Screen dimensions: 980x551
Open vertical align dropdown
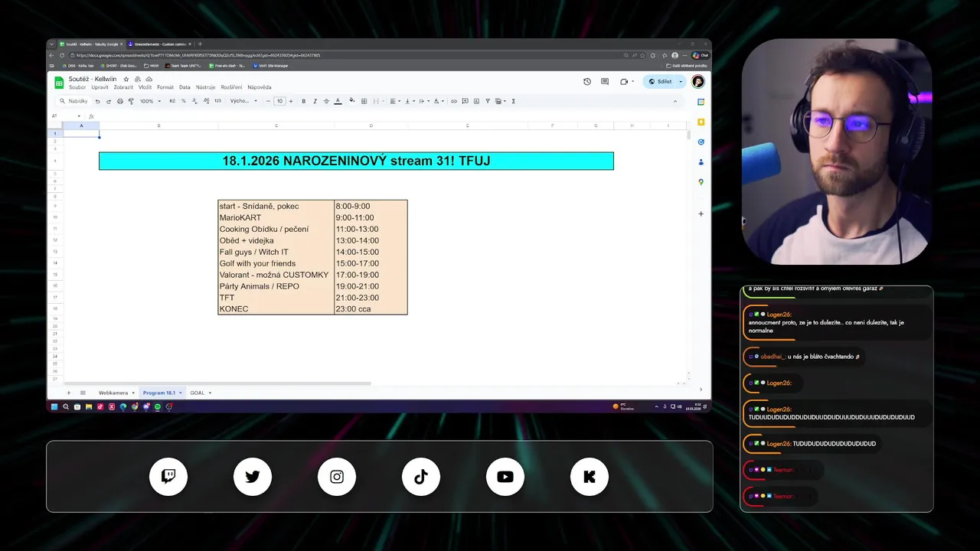coord(410,101)
